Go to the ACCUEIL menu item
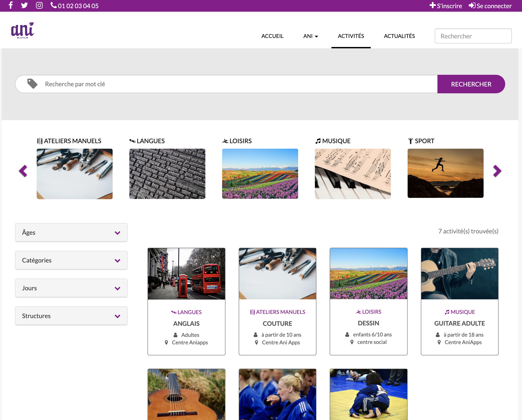 pos(272,36)
